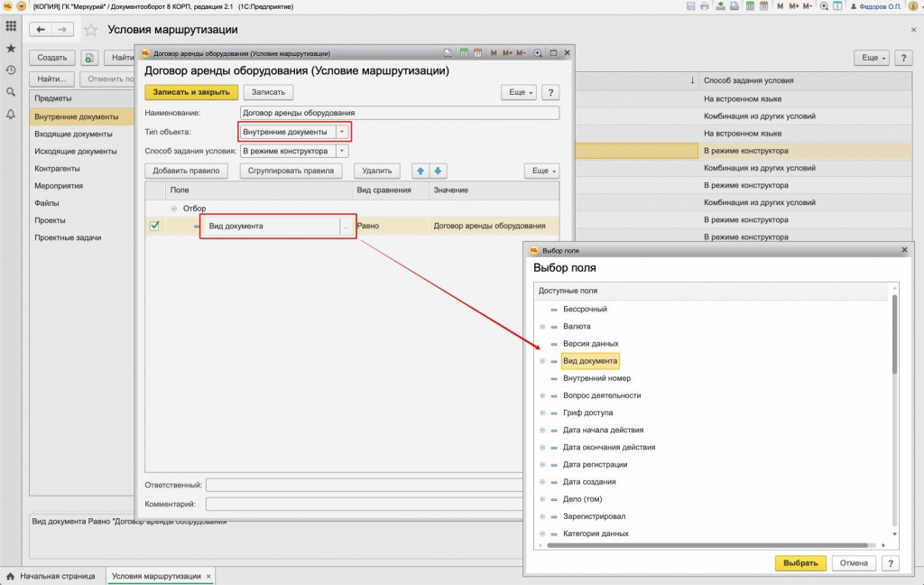Collapse the Отбор group
Screen dimensions: 924x585
[174, 209]
